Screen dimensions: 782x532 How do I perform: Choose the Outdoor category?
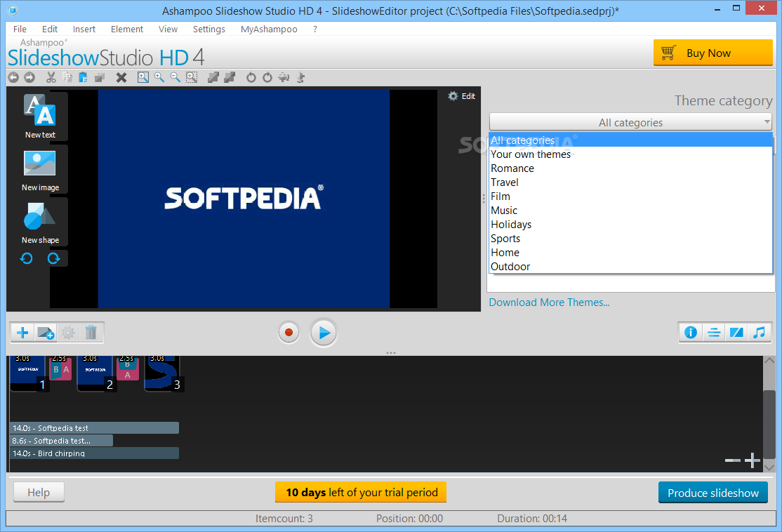pyautogui.click(x=630, y=266)
